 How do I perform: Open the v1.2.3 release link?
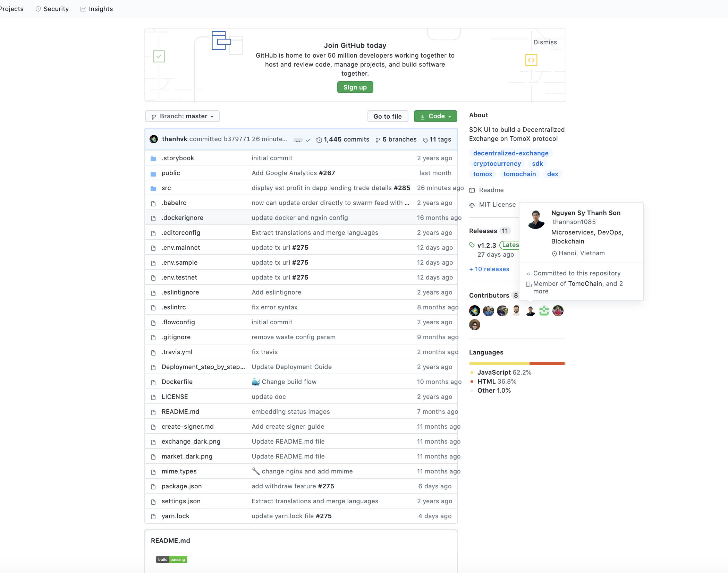point(487,246)
